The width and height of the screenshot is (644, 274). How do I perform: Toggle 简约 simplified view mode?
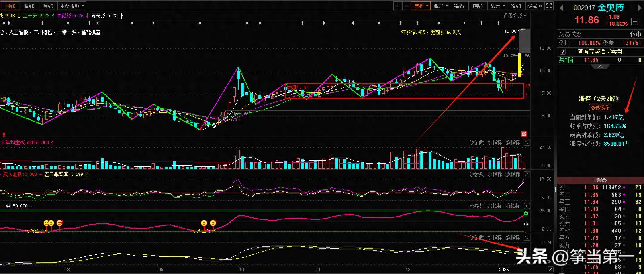click(516, 6)
